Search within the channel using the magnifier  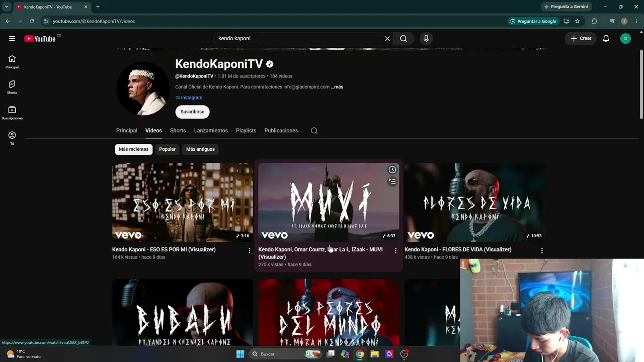[x=314, y=131]
